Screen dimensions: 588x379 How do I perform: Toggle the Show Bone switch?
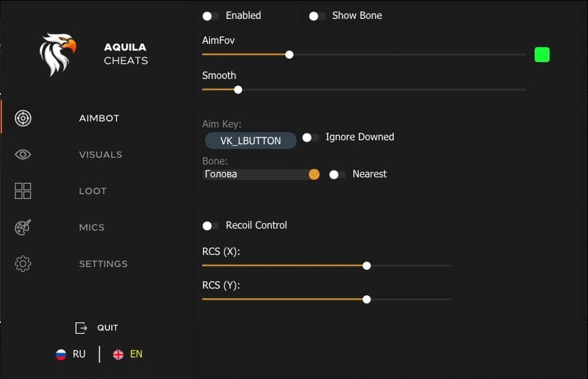(x=316, y=16)
